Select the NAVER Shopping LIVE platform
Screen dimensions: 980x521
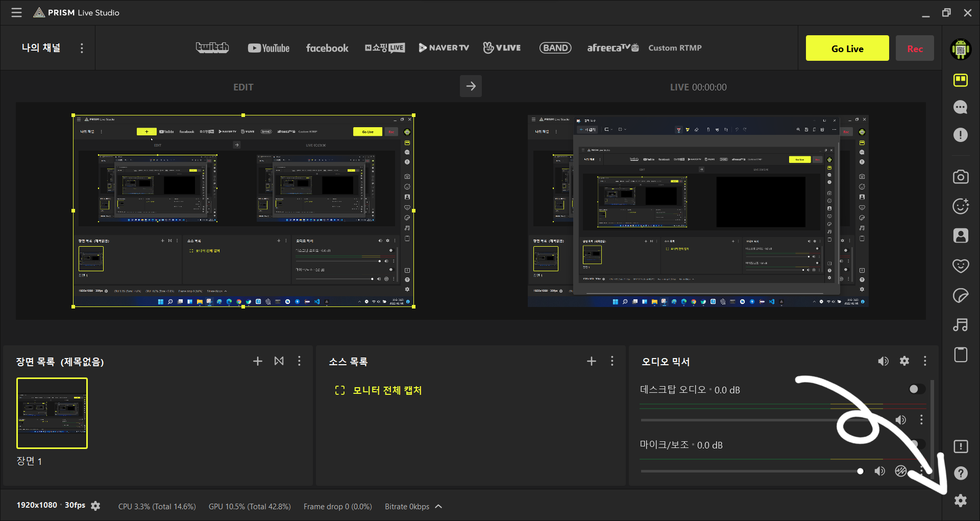(x=385, y=48)
